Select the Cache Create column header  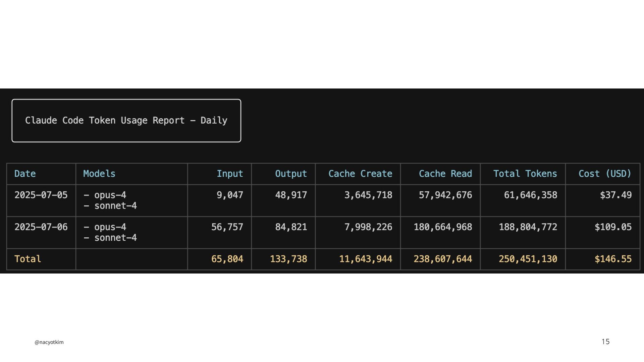pyautogui.click(x=360, y=174)
